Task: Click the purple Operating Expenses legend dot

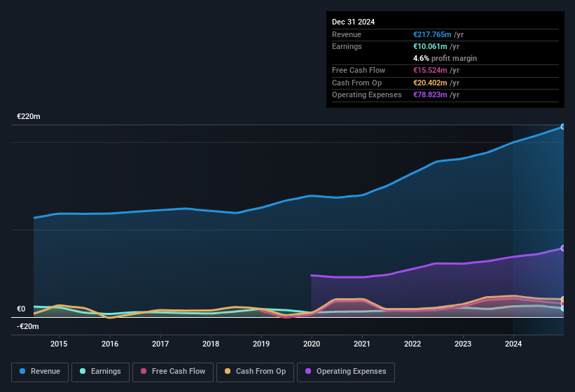Action: point(307,372)
